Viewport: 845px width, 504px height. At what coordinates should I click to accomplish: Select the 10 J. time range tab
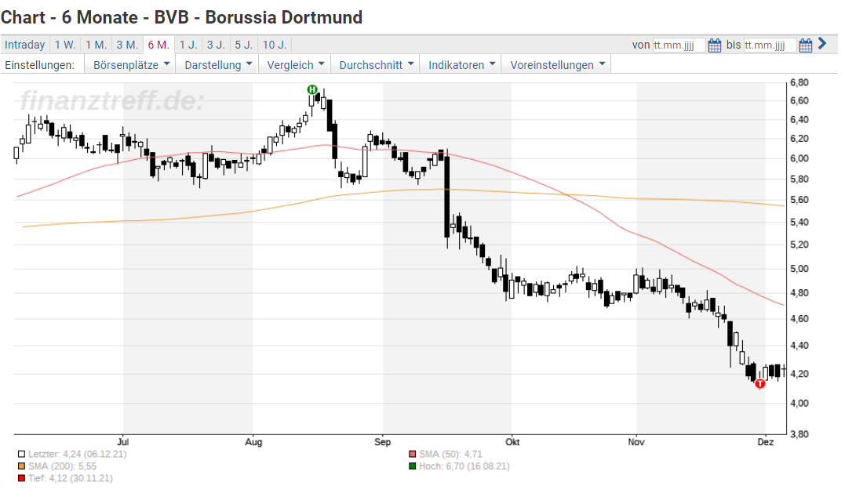tap(275, 45)
